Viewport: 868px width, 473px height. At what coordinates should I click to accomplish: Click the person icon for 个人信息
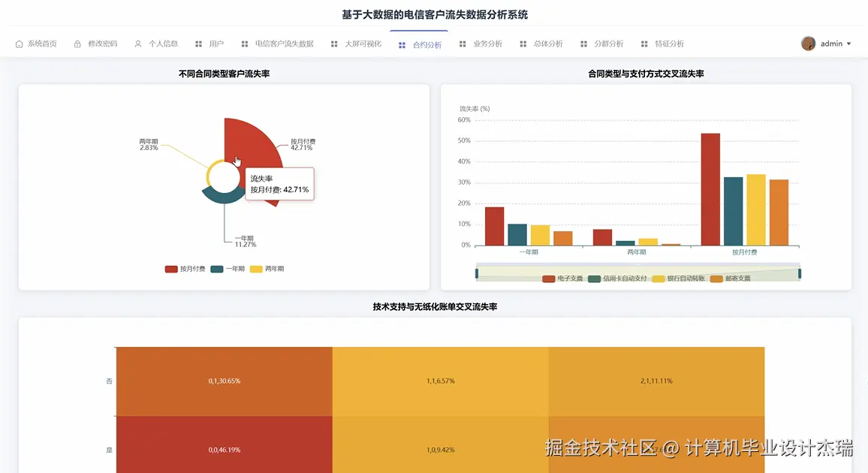pyautogui.click(x=138, y=44)
